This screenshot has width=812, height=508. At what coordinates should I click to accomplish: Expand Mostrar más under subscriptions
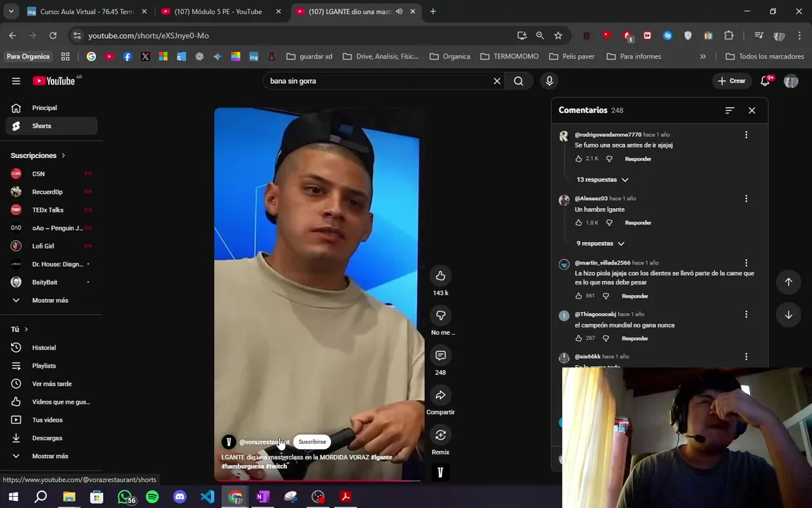51,300
